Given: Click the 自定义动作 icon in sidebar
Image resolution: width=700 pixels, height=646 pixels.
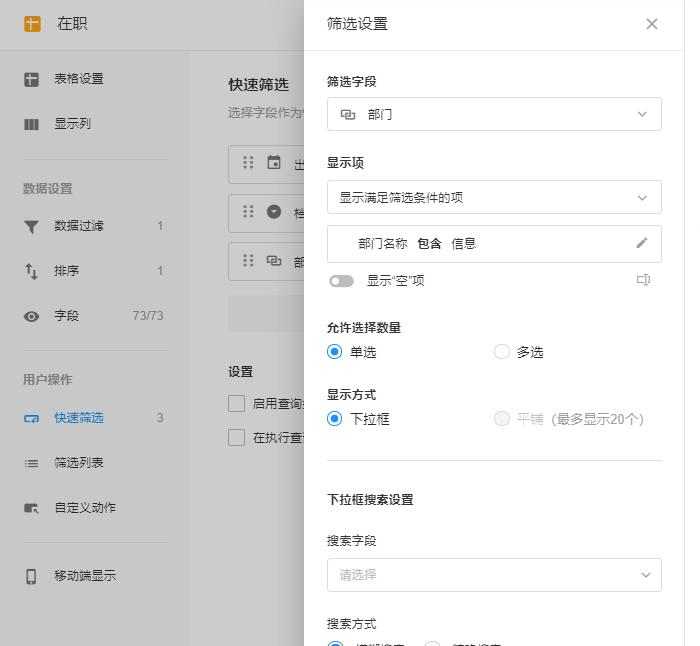Looking at the screenshot, I should [32, 508].
